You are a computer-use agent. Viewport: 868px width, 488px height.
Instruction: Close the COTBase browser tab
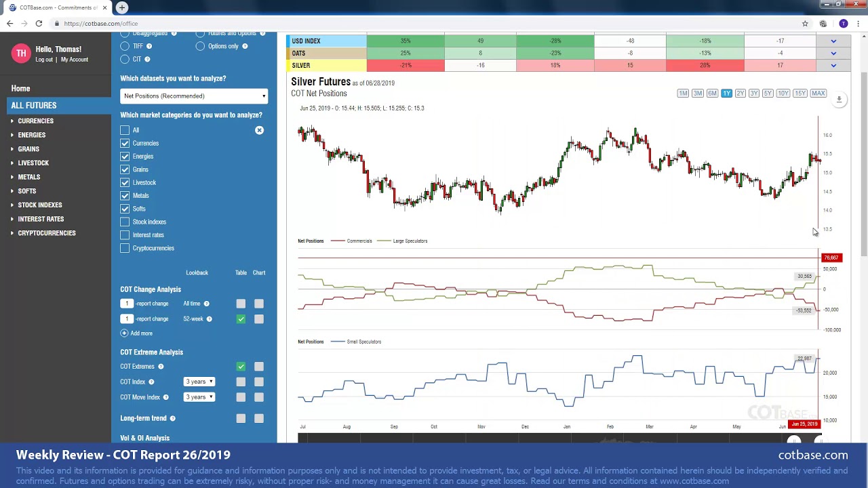(104, 7)
